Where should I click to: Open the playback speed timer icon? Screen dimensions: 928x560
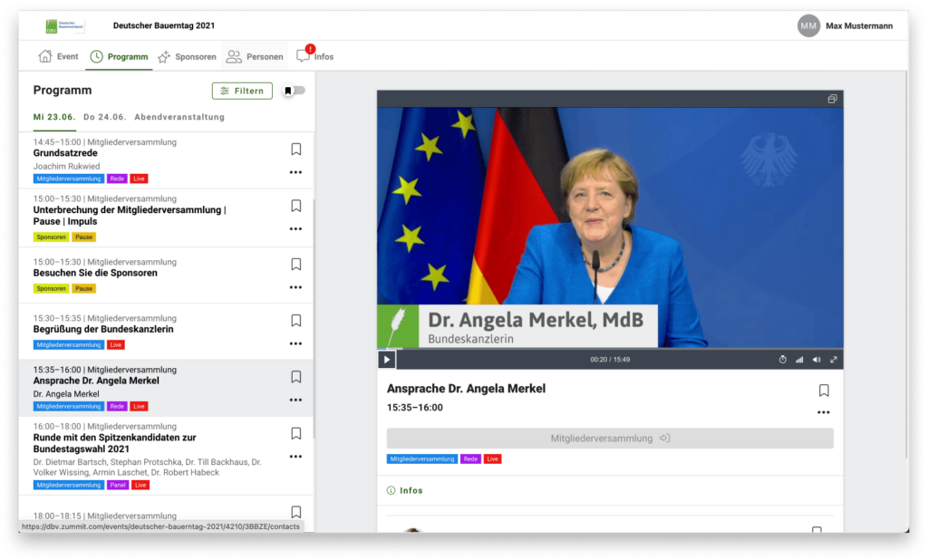pos(783,359)
